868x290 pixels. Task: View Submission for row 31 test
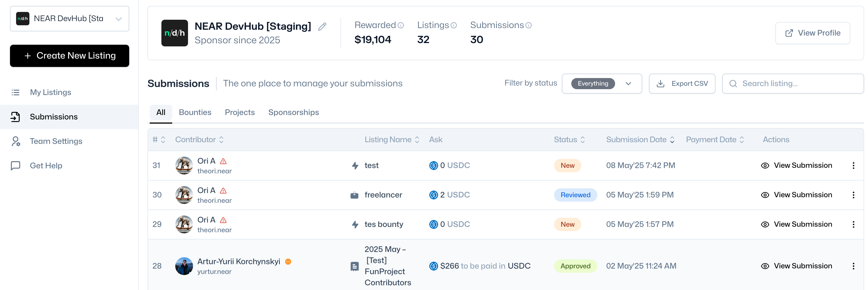pos(796,166)
